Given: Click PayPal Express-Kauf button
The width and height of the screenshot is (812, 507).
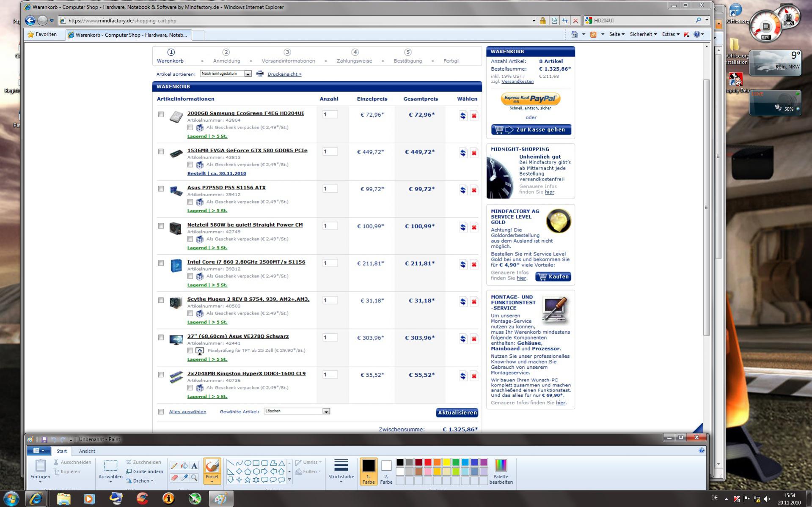Looking at the screenshot, I should click(x=531, y=99).
